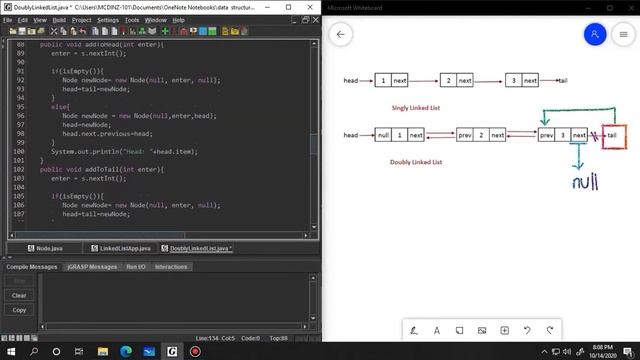Select the text tool (A) in Whiteboard
This screenshot has width=640, height=360.
pos(437,330)
